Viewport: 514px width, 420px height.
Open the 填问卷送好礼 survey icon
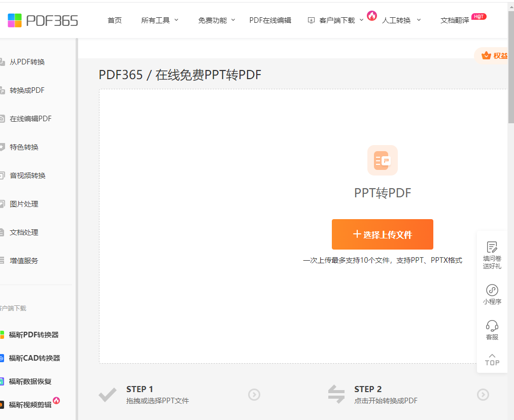coord(492,247)
